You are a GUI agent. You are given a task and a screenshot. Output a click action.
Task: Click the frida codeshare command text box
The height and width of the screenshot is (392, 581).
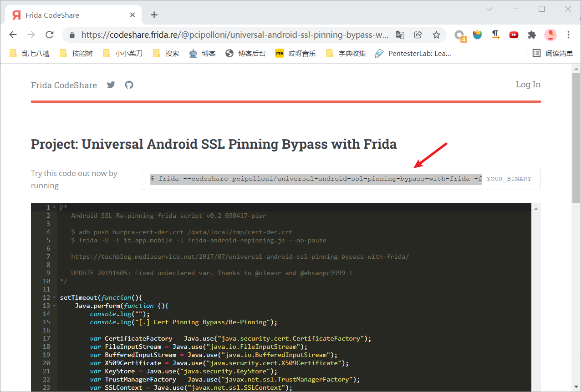(341, 179)
